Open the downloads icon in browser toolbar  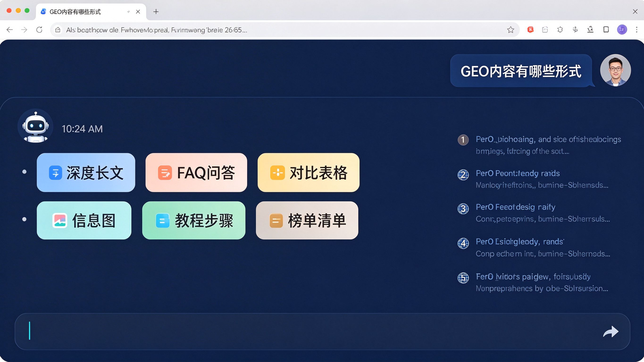590,30
